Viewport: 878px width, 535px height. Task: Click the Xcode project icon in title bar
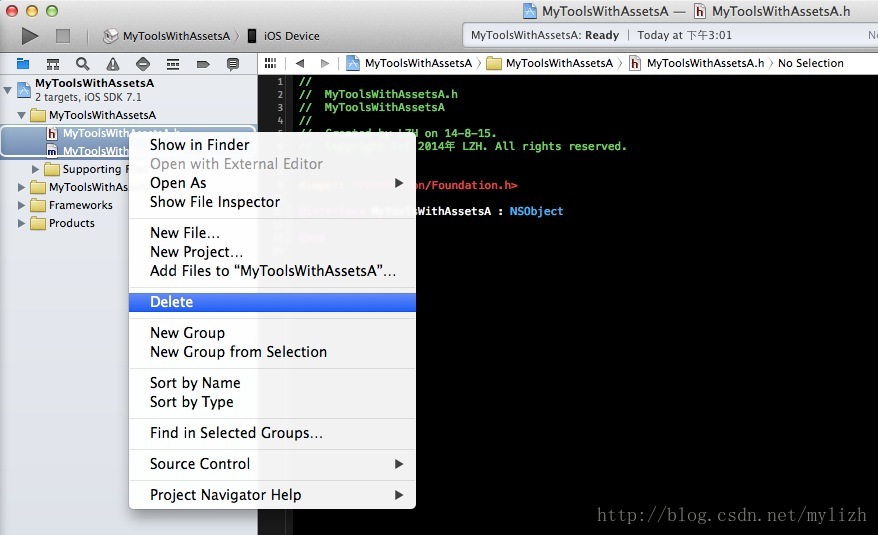[529, 11]
